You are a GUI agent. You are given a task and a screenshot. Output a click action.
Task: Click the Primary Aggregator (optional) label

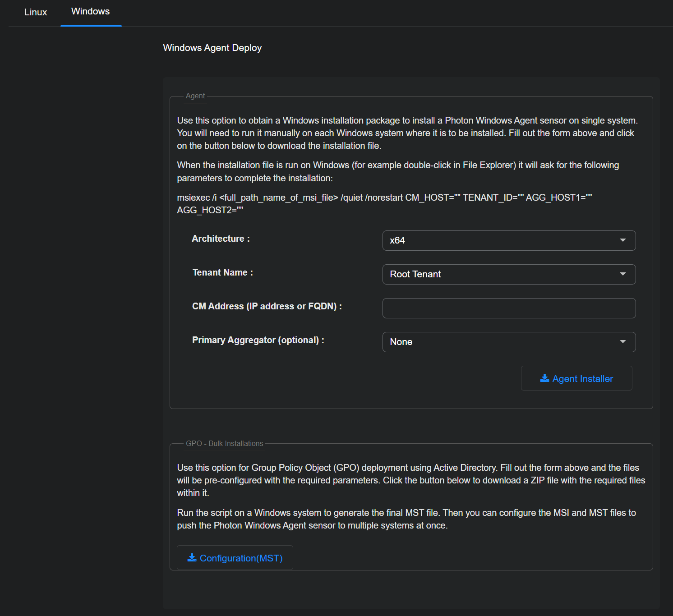tap(258, 340)
